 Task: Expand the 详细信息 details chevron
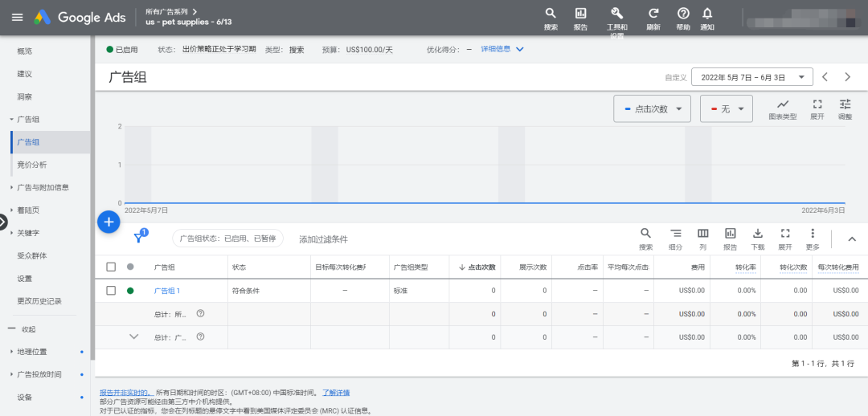pos(520,49)
